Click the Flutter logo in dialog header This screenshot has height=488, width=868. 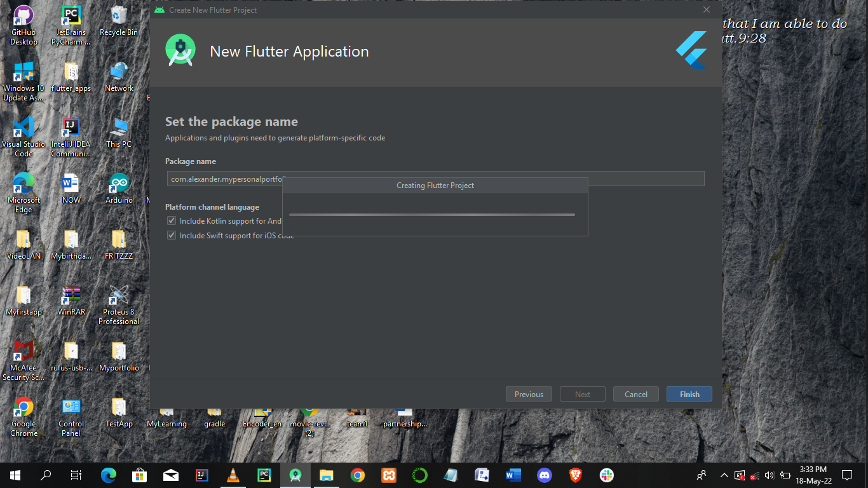[x=691, y=50]
